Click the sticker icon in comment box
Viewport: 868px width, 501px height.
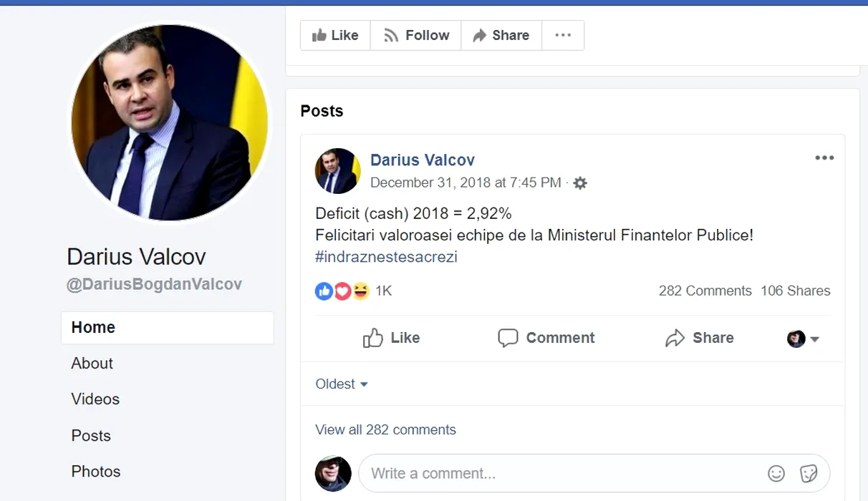[809, 473]
